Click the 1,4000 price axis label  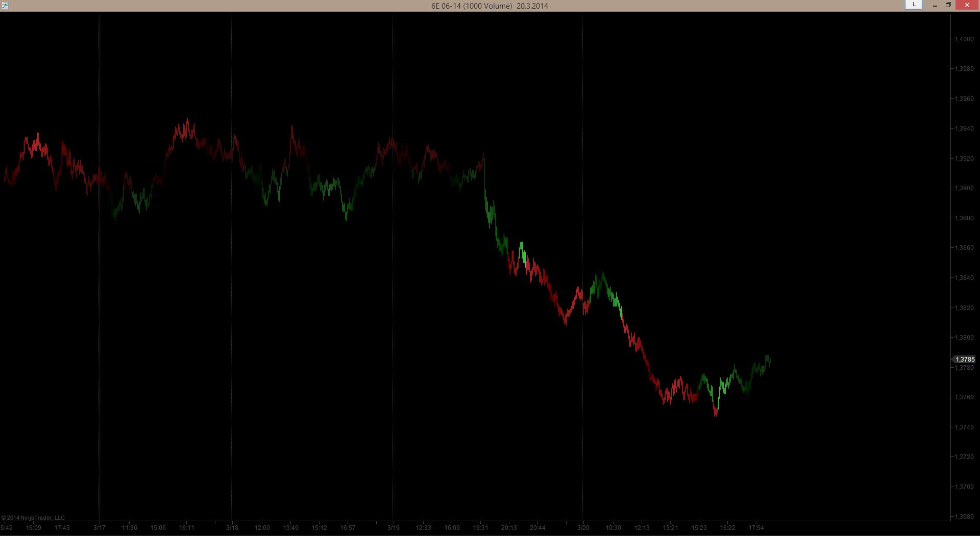coord(964,39)
